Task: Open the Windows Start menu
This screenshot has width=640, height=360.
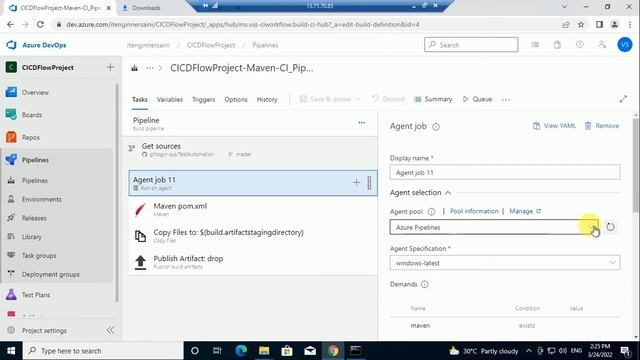Action: click(x=11, y=351)
